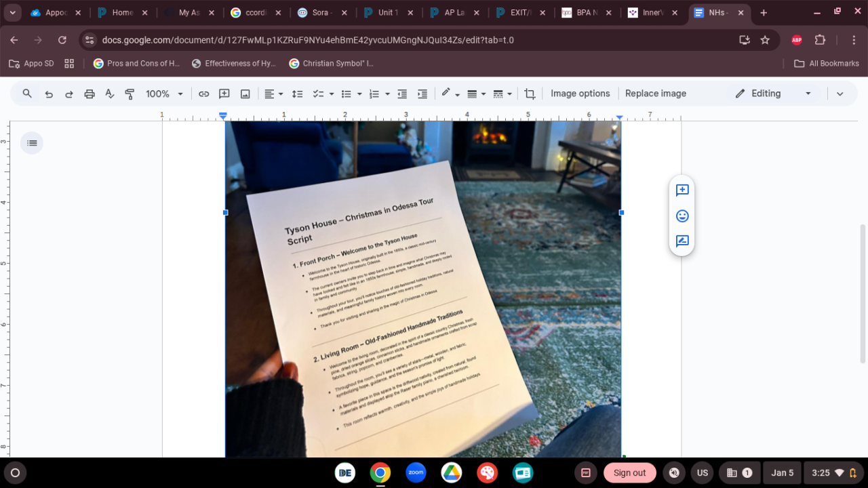Switch to the Sora browser tab
The width and height of the screenshot is (868, 488).
pyautogui.click(x=321, y=13)
